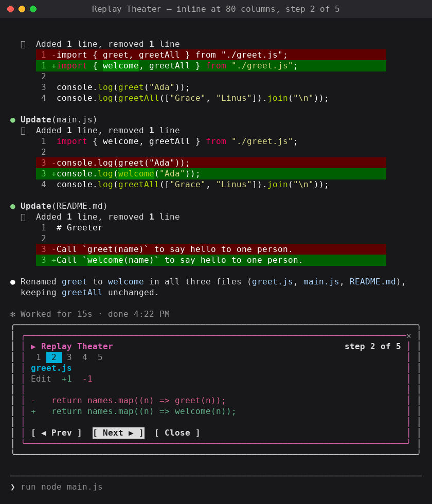Click the Prev button in Replay Theater
The height and width of the screenshot is (504, 432).
(57, 433)
